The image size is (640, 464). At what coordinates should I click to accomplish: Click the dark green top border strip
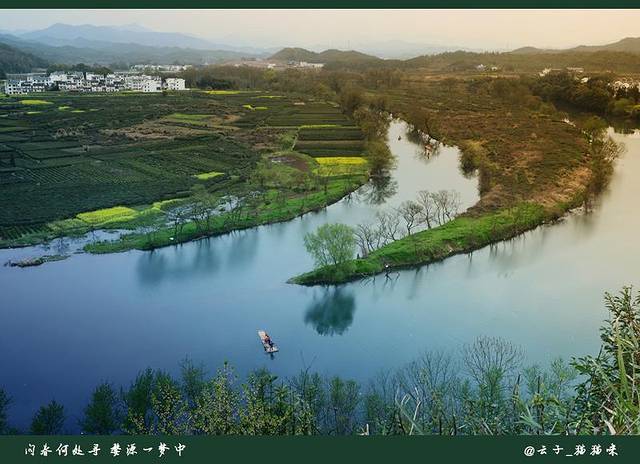[320, 4]
